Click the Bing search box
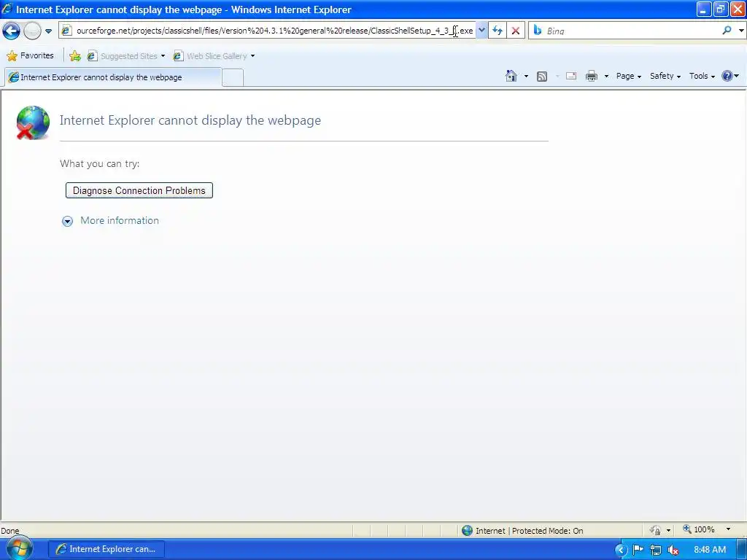 coord(631,31)
